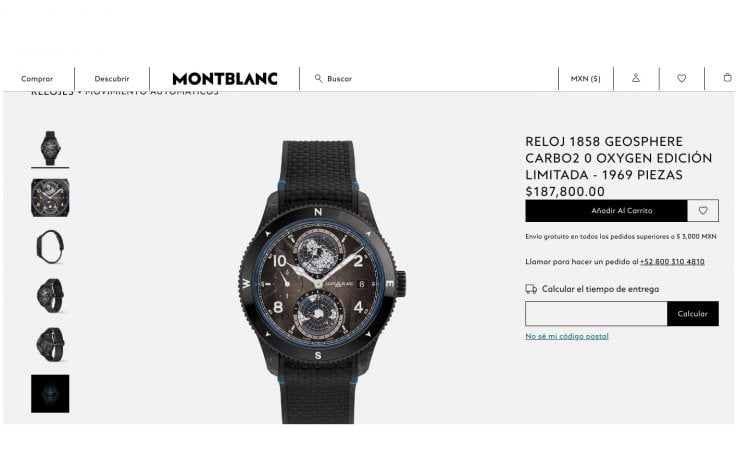Click the search magnifier icon

318,78
